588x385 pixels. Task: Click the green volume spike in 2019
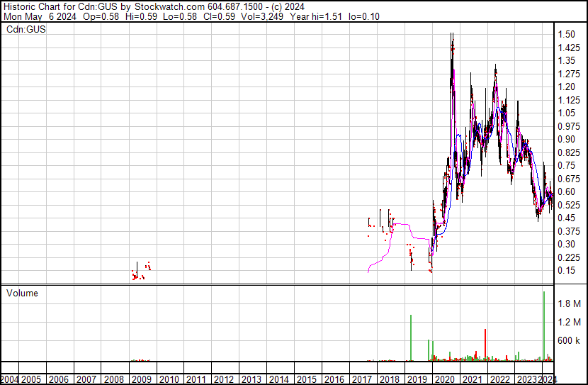(x=411, y=337)
